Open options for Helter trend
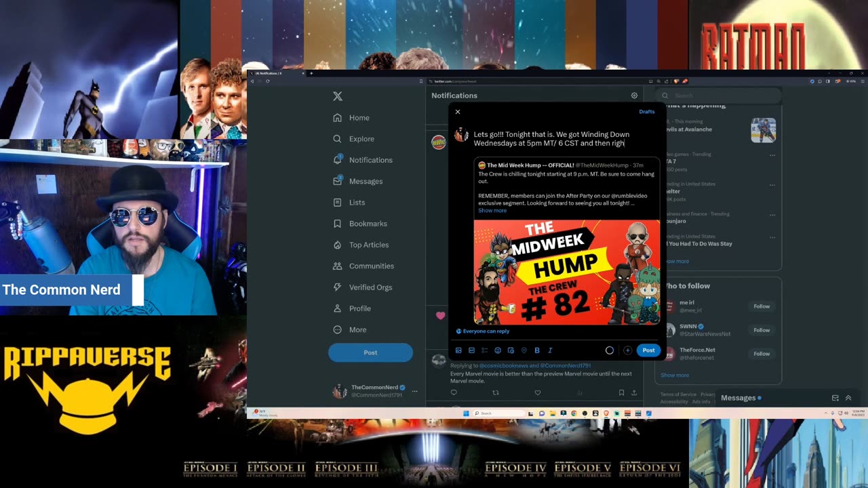Image resolution: width=868 pixels, height=488 pixels. point(772,184)
